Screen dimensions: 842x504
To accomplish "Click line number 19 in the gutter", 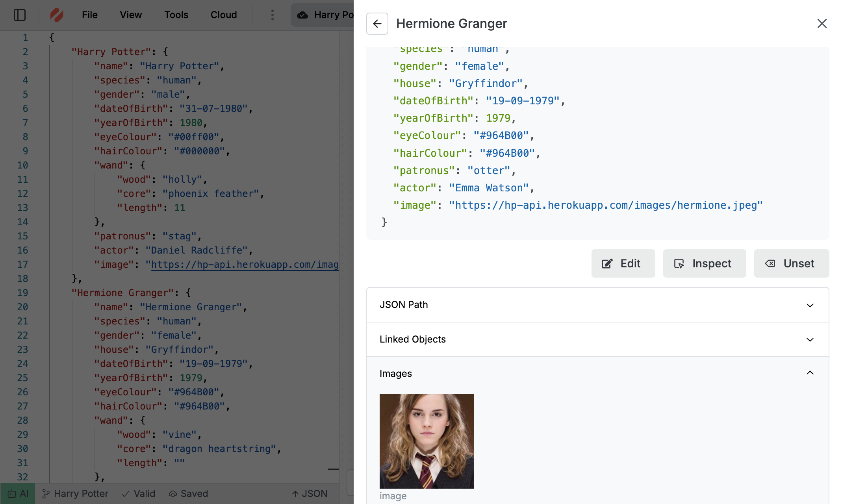I will coord(22,293).
